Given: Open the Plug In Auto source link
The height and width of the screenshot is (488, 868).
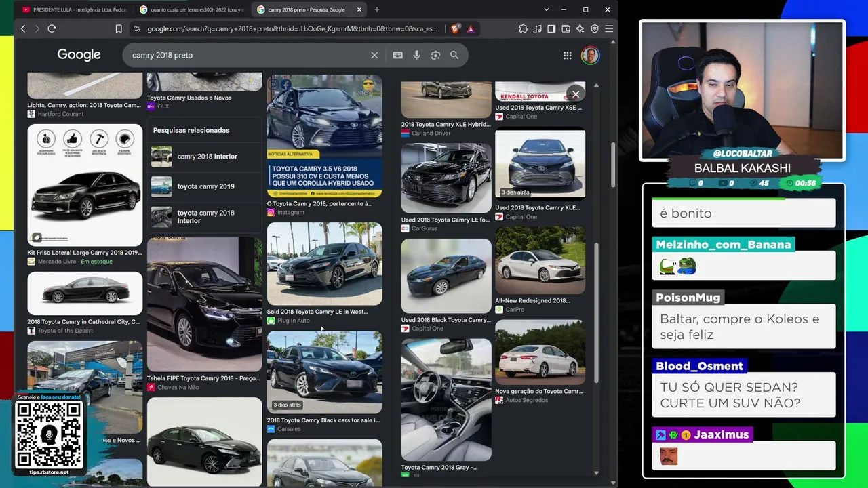Looking at the screenshot, I should pyautogui.click(x=288, y=321).
